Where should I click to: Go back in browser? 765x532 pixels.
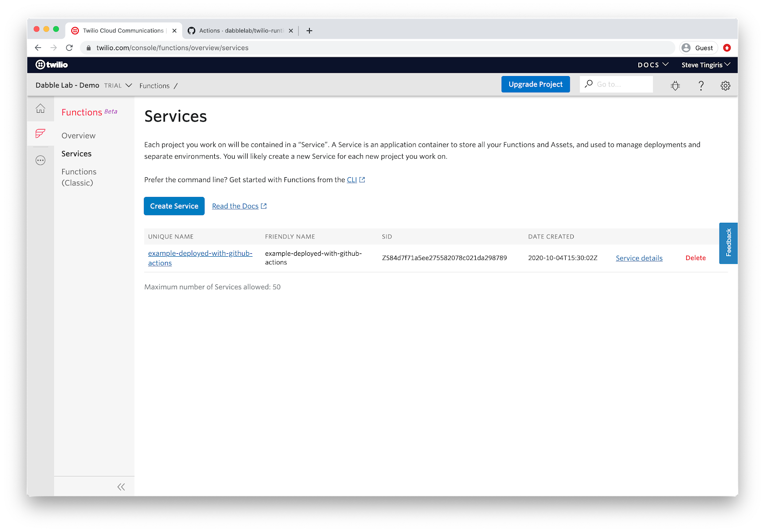click(x=38, y=48)
